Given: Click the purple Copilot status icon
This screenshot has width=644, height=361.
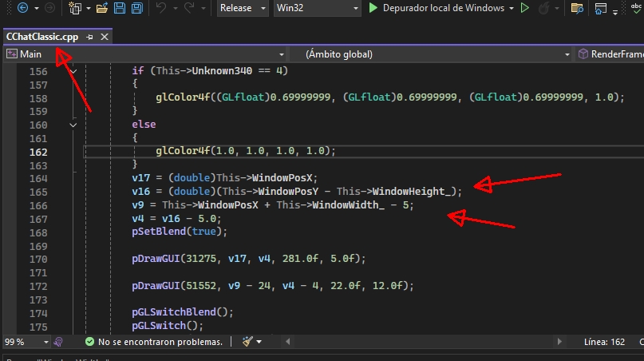Looking at the screenshot, I should [58, 342].
